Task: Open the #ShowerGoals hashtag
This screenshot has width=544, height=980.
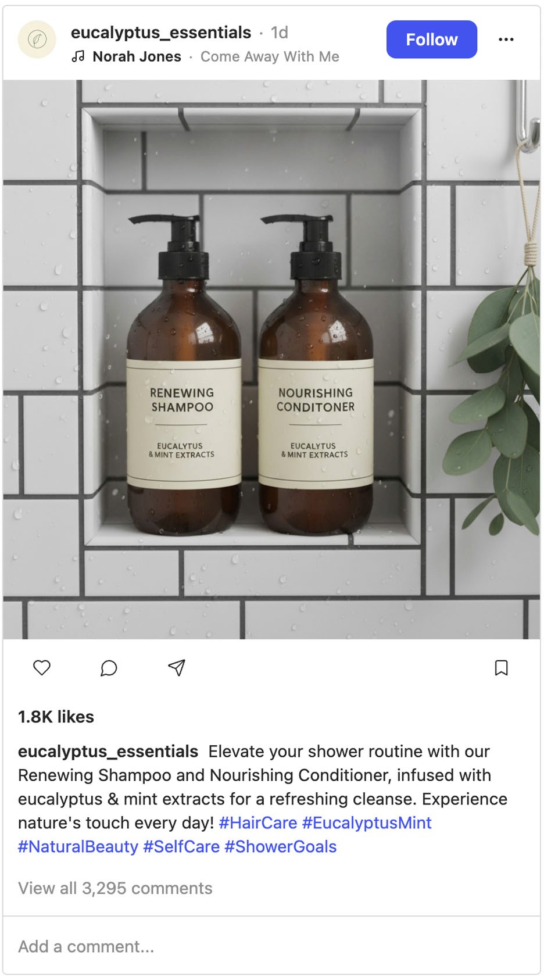Action: point(281,846)
